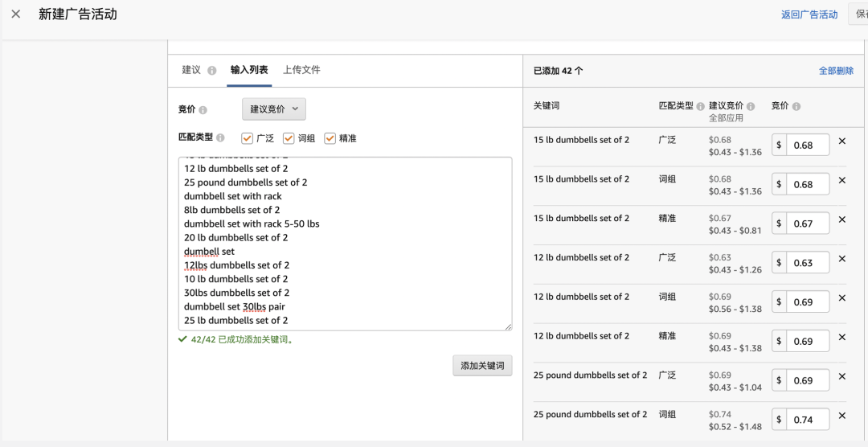Click info icon beside 匹配类型 column header
Screen dimensions: 868x447
[x=700, y=106]
